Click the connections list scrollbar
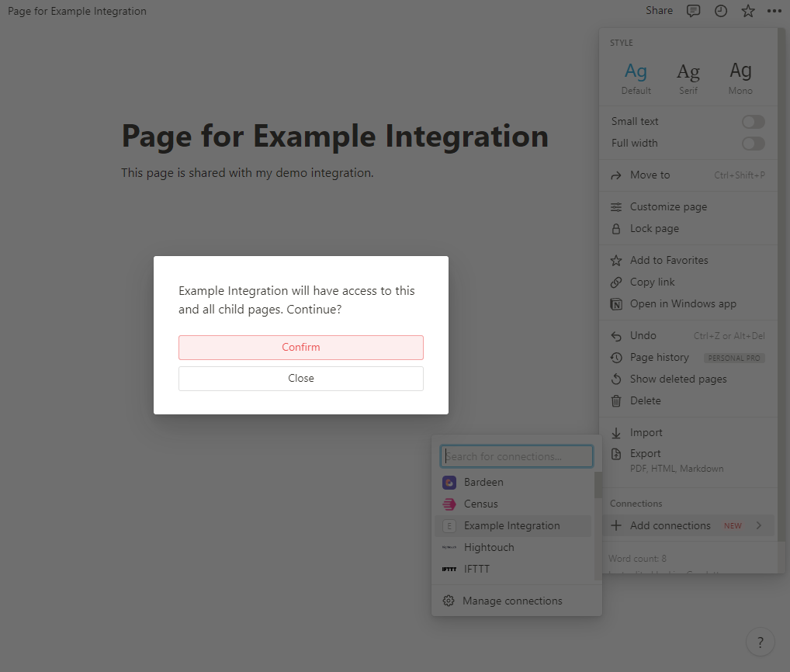Viewport: 790px width, 672px height. (598, 485)
